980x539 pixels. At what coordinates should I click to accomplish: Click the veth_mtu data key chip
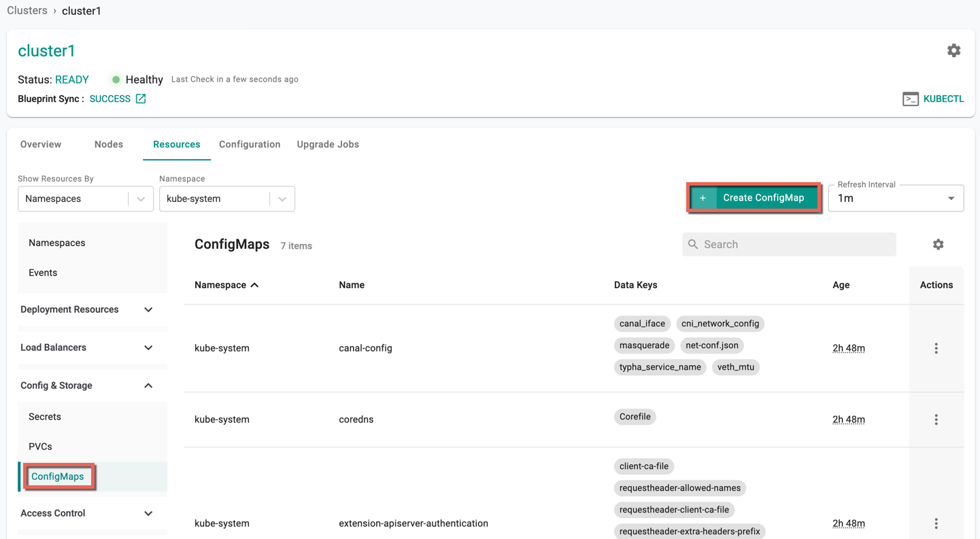coord(736,367)
